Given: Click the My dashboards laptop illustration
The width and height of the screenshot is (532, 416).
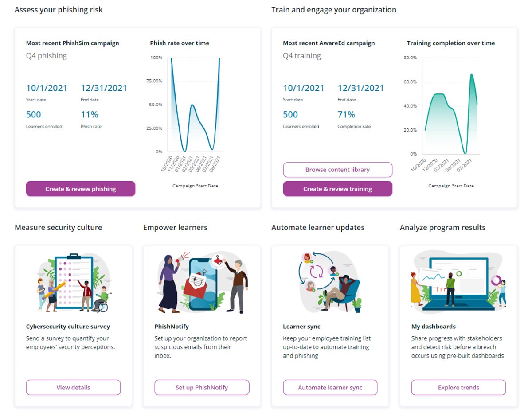Looking at the screenshot, I should [x=458, y=280].
